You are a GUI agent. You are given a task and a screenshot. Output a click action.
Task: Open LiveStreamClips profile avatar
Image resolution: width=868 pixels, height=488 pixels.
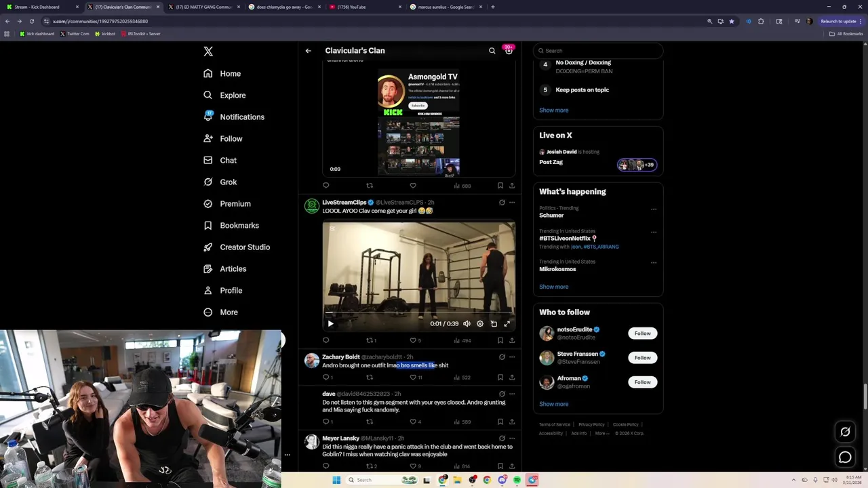coord(312,206)
